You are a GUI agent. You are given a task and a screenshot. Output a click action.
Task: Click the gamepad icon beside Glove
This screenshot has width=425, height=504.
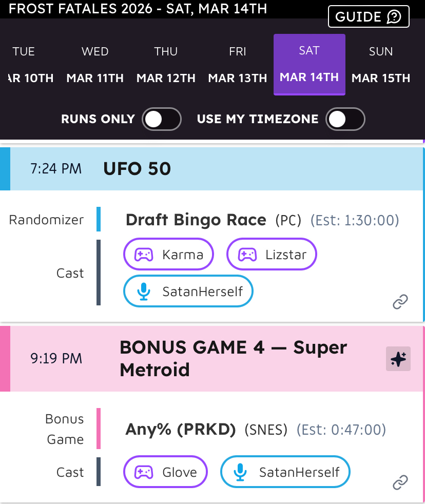click(x=144, y=472)
